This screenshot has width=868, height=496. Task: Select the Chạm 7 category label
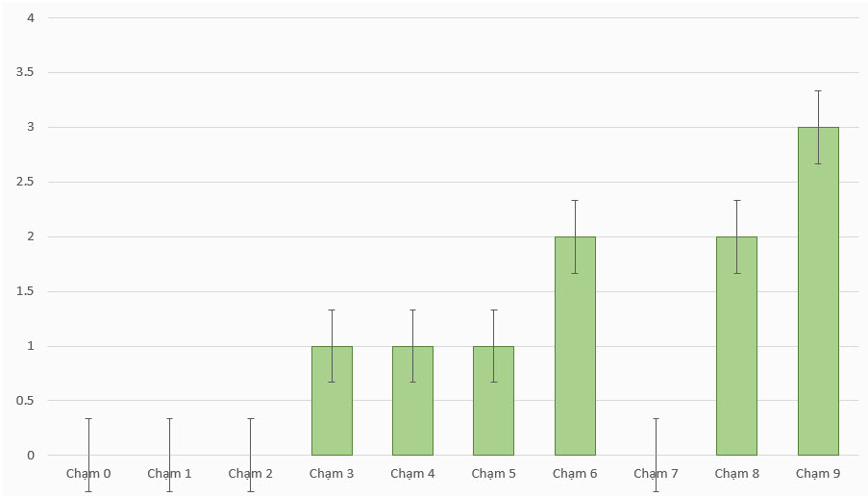pos(656,473)
